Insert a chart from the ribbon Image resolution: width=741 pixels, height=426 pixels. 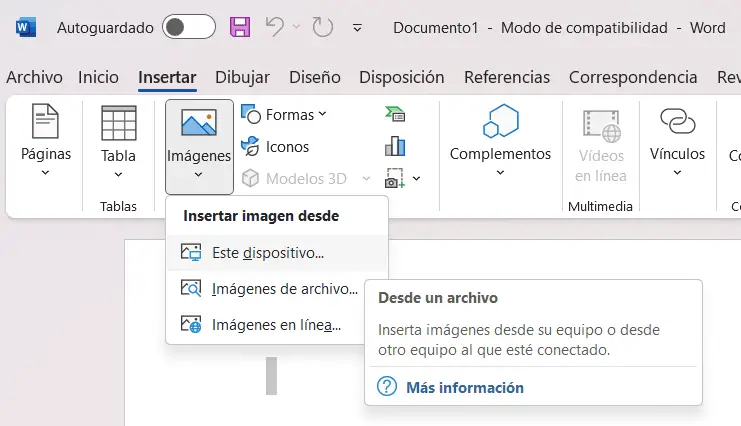click(395, 146)
